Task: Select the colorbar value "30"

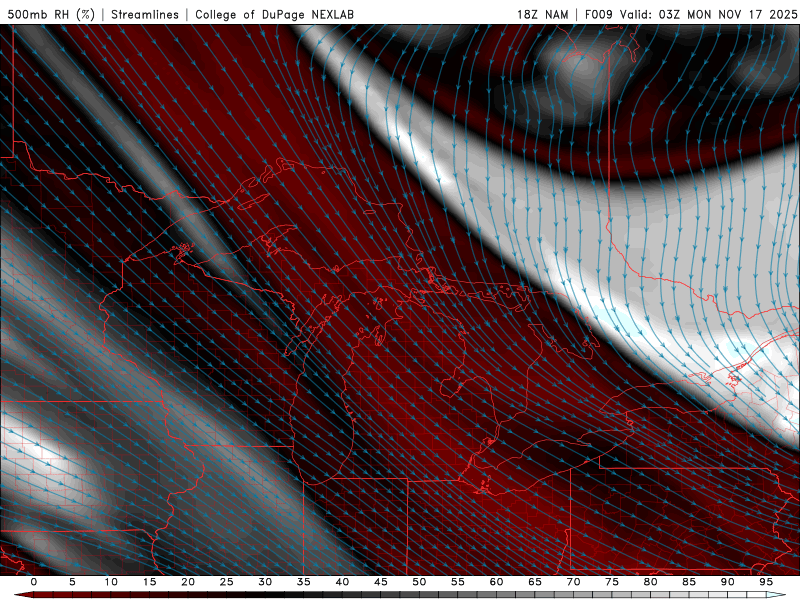Action: coord(265,582)
